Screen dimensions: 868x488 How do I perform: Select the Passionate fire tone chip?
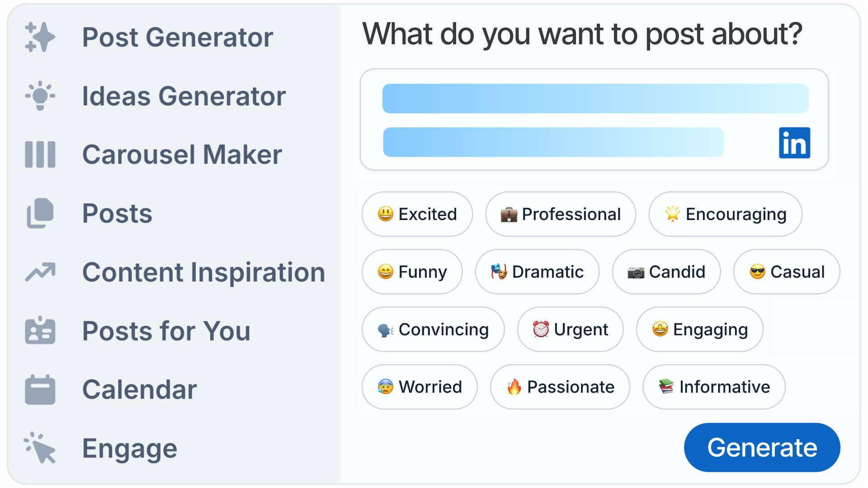[560, 387]
